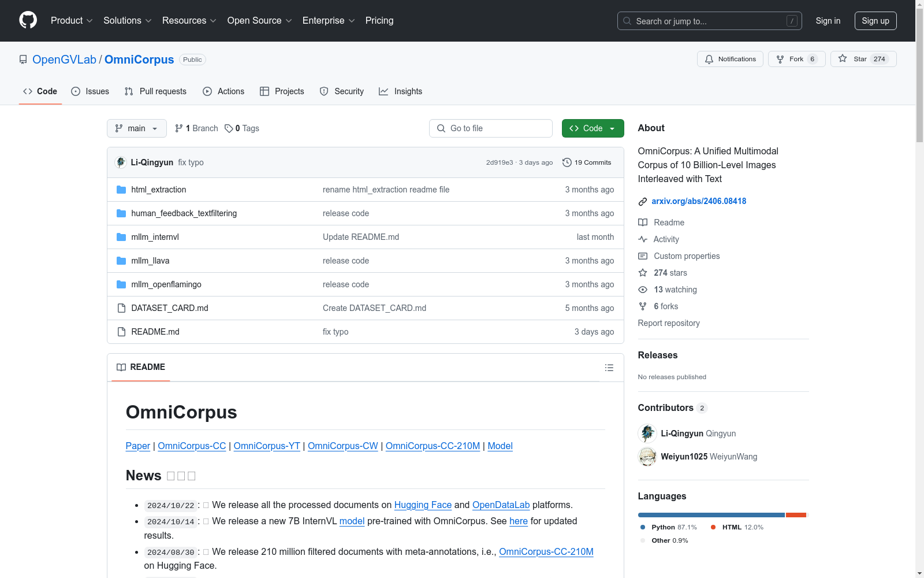
Task: Click the Search or jump to field
Action: click(710, 21)
